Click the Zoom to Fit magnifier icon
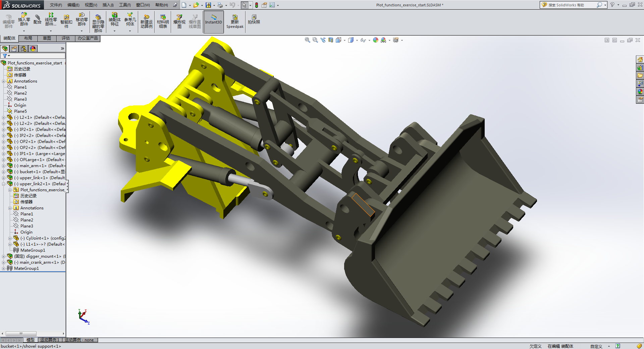The image size is (644, 349). point(307,40)
